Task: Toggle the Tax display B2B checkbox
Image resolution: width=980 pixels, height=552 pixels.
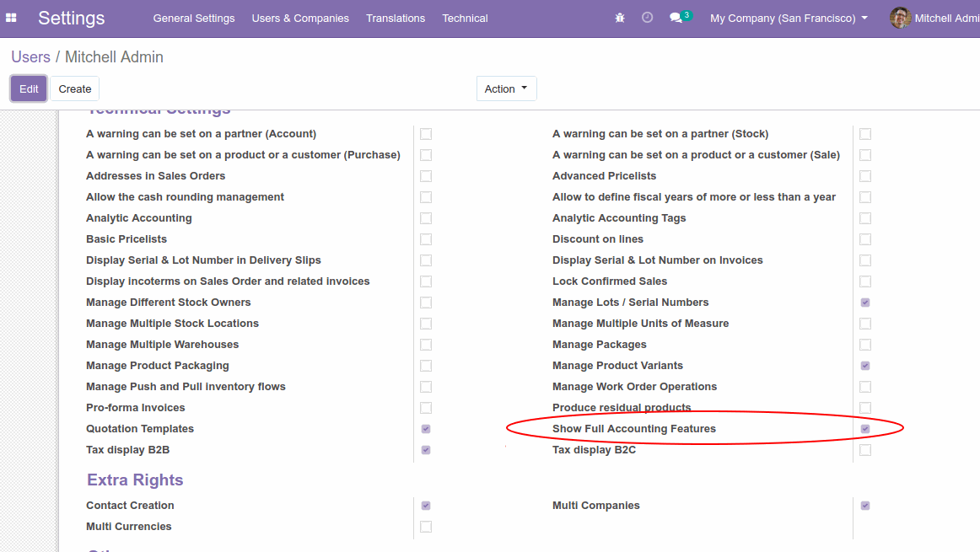Action: tap(426, 450)
